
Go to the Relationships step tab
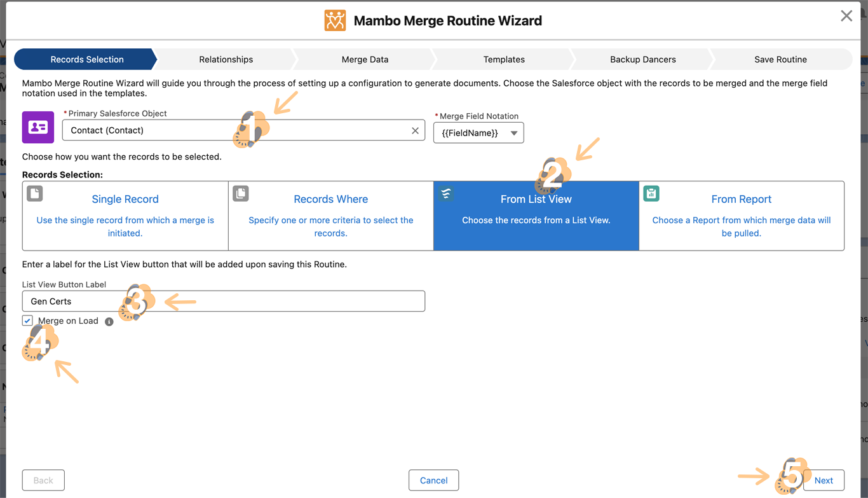click(226, 59)
